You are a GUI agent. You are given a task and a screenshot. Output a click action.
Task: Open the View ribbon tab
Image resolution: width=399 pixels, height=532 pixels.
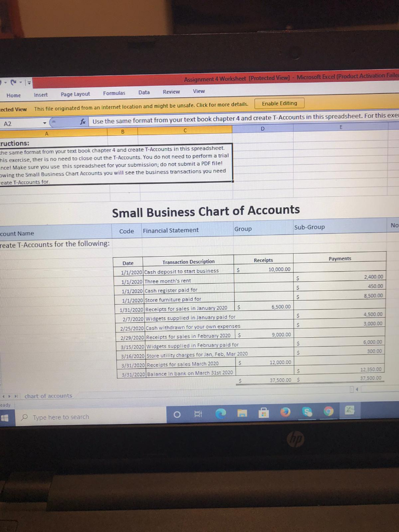pos(199,91)
